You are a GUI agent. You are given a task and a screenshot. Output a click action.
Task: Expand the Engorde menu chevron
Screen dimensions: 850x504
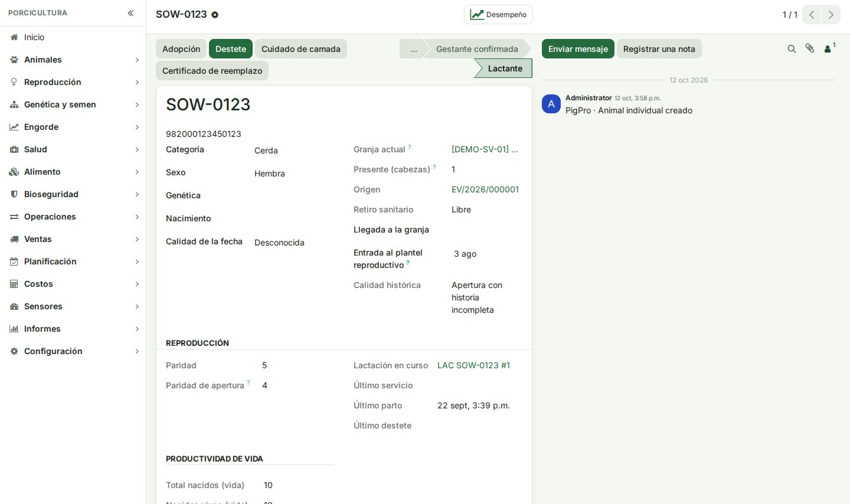(x=137, y=127)
